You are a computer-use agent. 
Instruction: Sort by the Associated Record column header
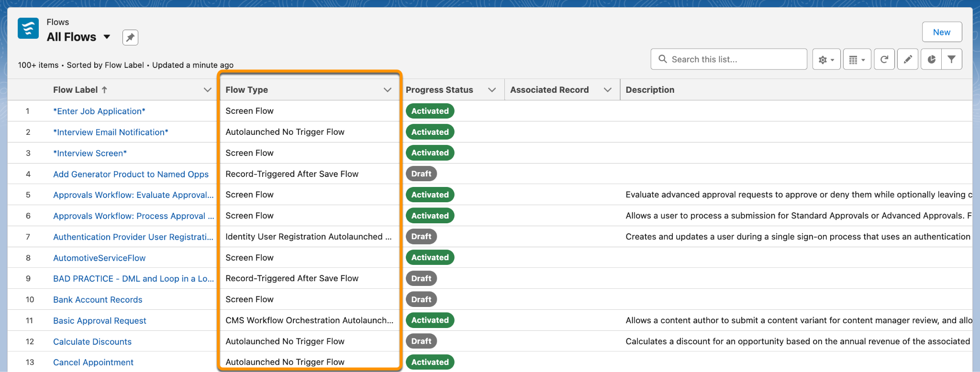(549, 89)
